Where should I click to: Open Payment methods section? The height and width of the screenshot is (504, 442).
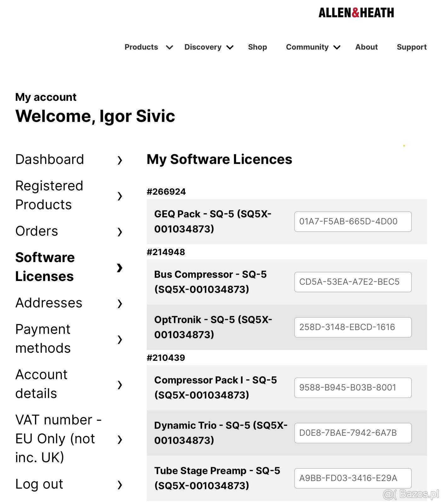click(x=43, y=339)
